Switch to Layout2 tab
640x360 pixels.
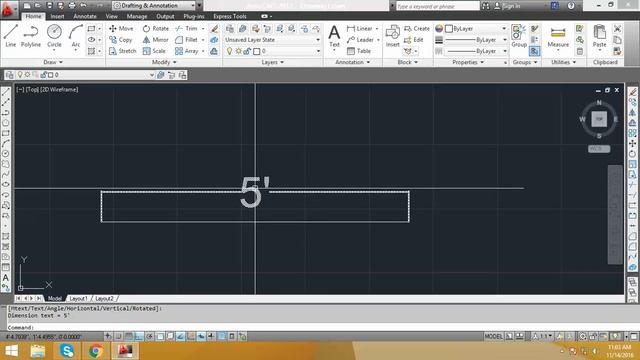pyautogui.click(x=104, y=298)
